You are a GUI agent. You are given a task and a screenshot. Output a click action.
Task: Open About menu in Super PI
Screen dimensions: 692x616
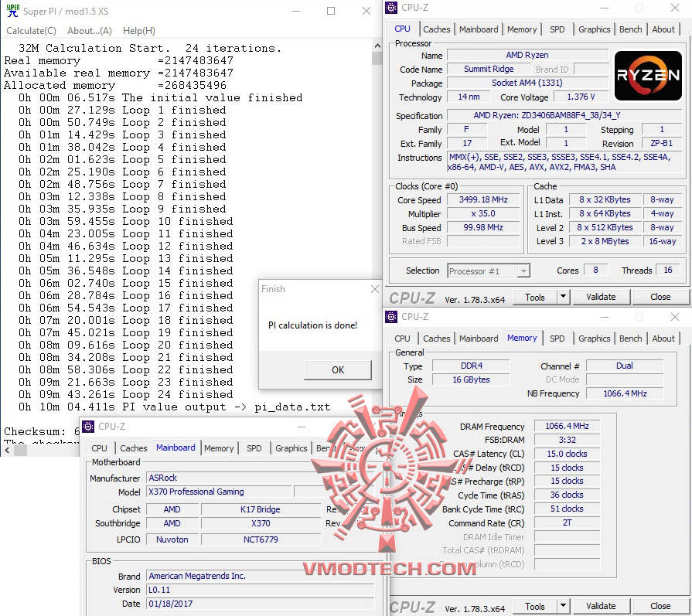pyautogui.click(x=89, y=31)
